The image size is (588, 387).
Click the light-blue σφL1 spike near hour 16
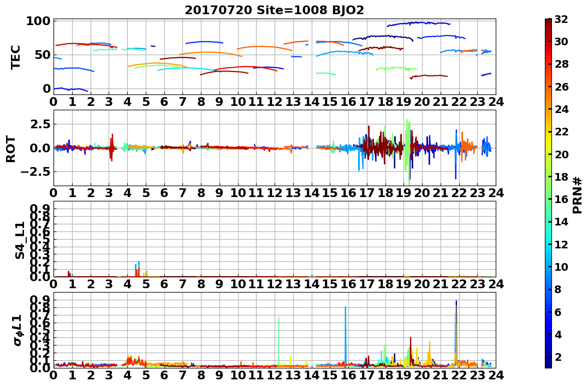tap(346, 335)
